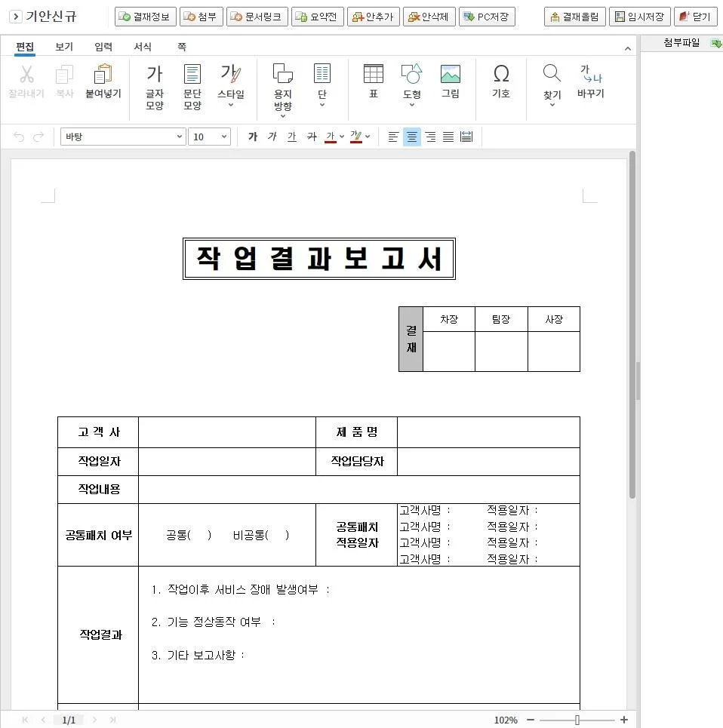Image resolution: width=723 pixels, height=728 pixels.
Task: Click the 표 (table) insert icon
Action: point(373,75)
